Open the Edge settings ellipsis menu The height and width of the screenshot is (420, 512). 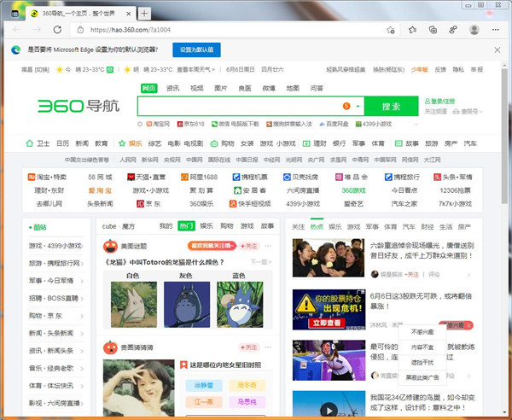pyautogui.click(x=496, y=29)
